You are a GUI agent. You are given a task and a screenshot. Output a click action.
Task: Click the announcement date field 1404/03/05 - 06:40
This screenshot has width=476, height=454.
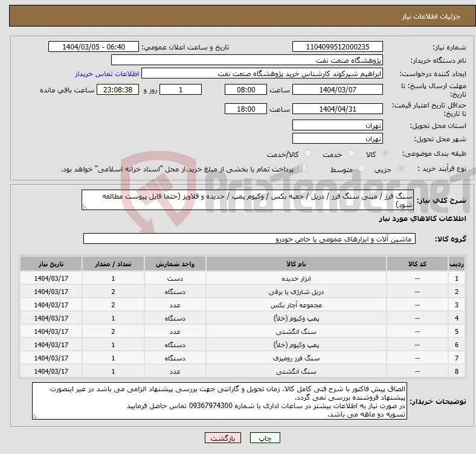coord(94,47)
